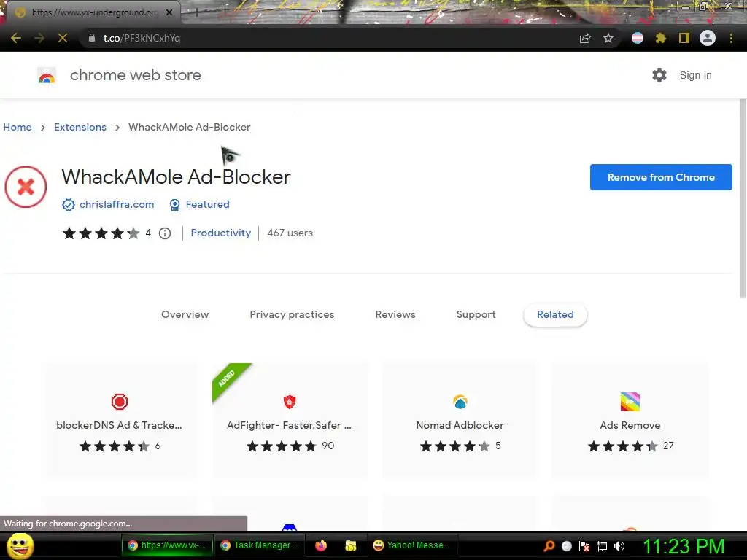Click the Sign in link

point(695,75)
